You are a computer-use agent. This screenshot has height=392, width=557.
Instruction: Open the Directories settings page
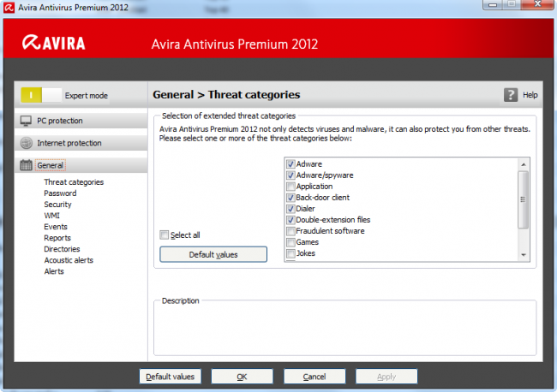62,249
